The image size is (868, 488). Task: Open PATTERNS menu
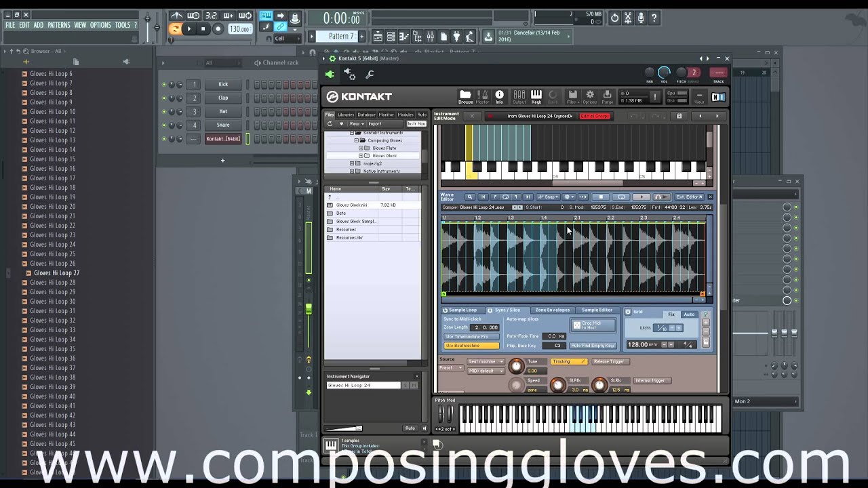point(59,25)
